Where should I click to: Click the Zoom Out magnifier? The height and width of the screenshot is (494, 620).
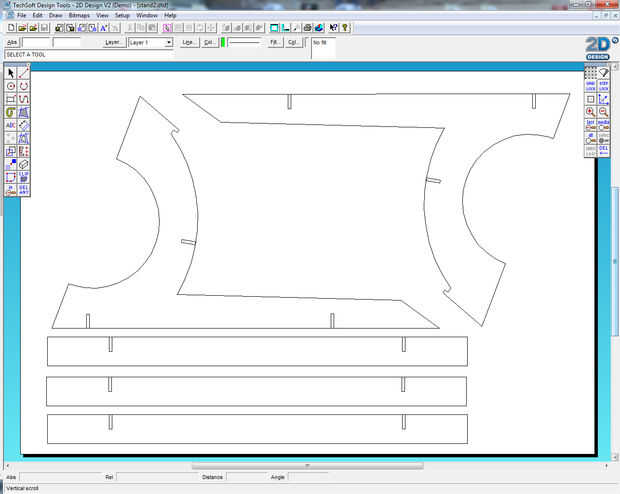[x=603, y=112]
